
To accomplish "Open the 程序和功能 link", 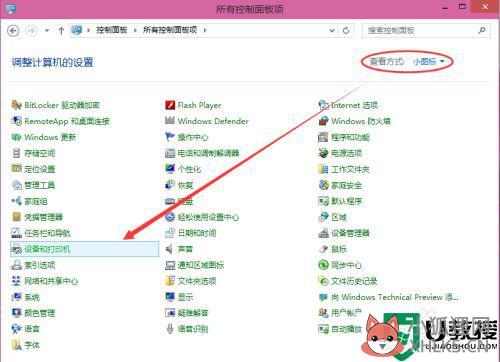I will pos(350,137).
